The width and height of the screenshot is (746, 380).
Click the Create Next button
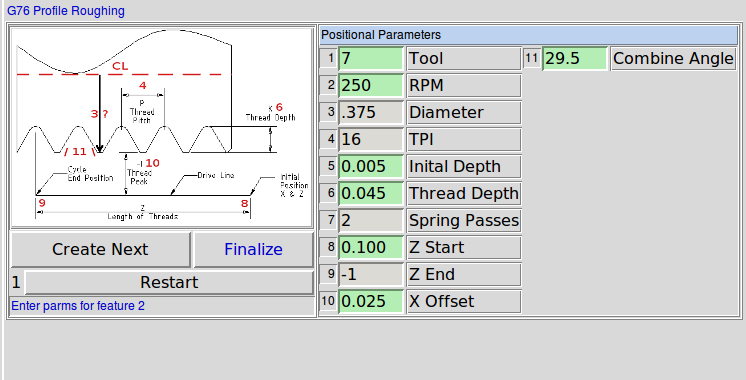tap(100, 250)
